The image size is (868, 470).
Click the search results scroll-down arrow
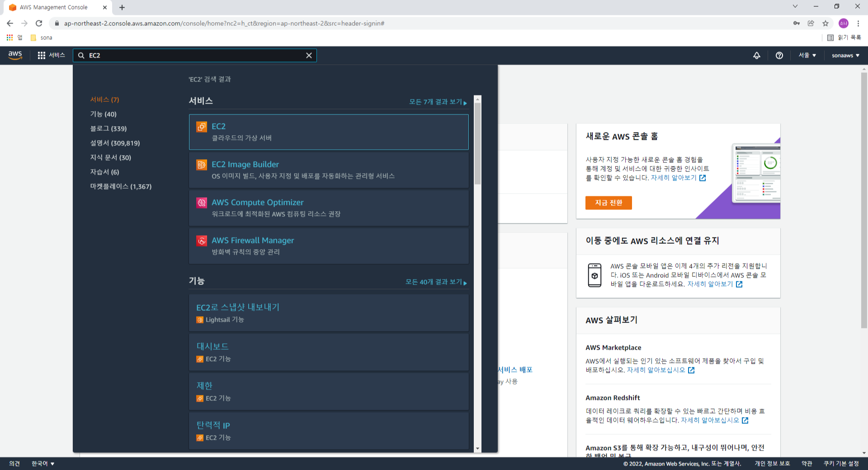click(477, 449)
